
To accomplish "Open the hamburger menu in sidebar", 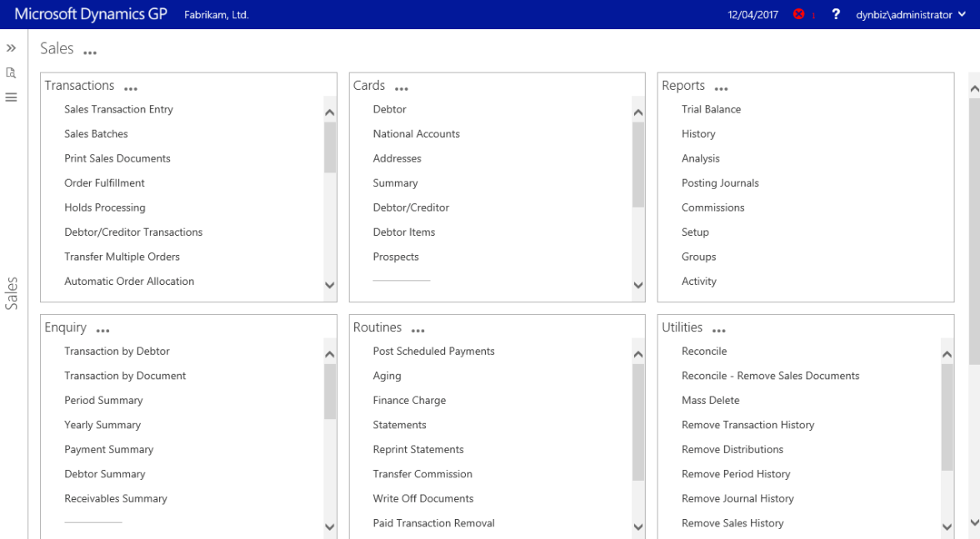I will [12, 97].
